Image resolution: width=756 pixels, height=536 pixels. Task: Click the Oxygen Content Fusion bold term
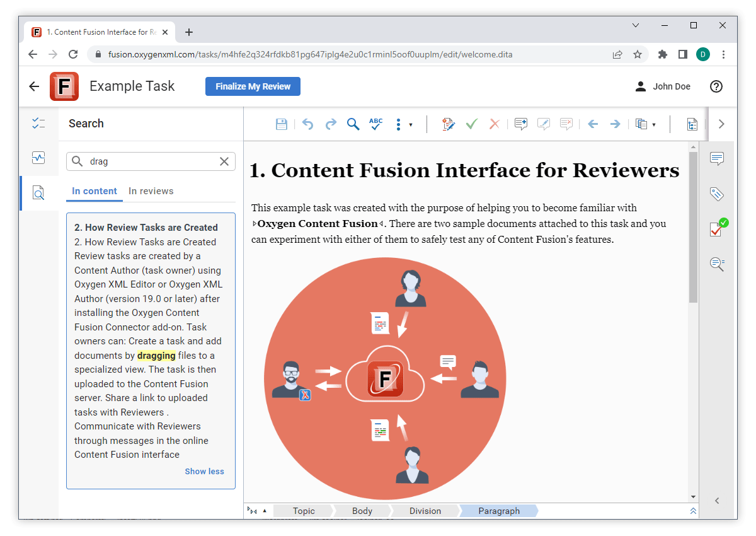pyautogui.click(x=318, y=223)
